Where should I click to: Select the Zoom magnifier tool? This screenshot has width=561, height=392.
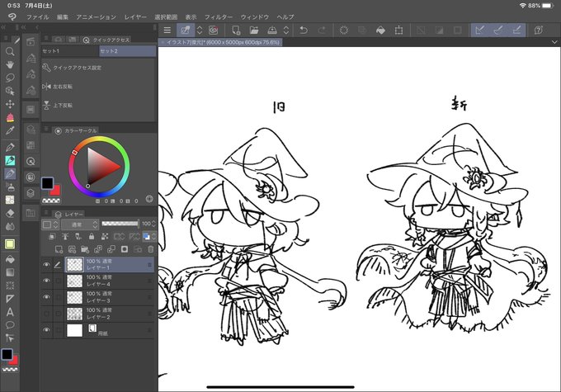[10, 51]
